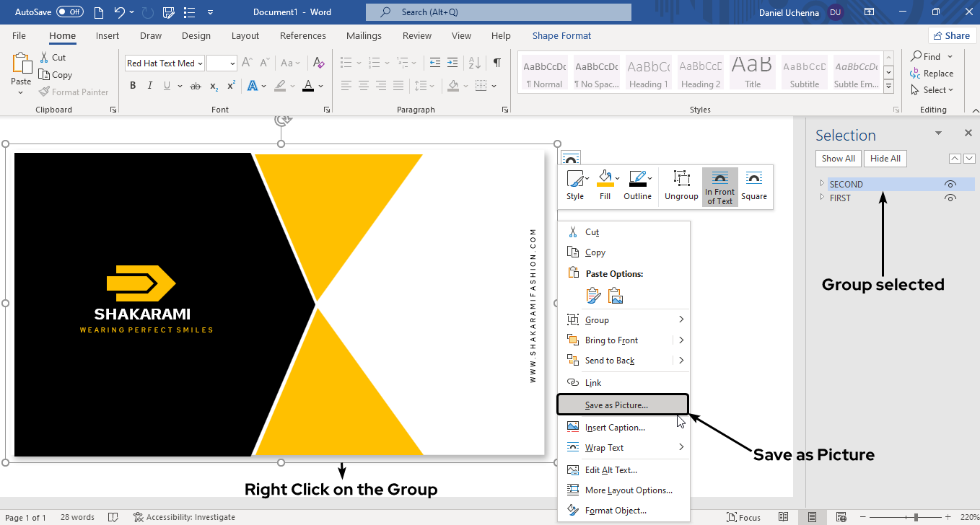The height and width of the screenshot is (525, 980).
Task: Open the Shape Format ribbon tab
Action: [561, 36]
